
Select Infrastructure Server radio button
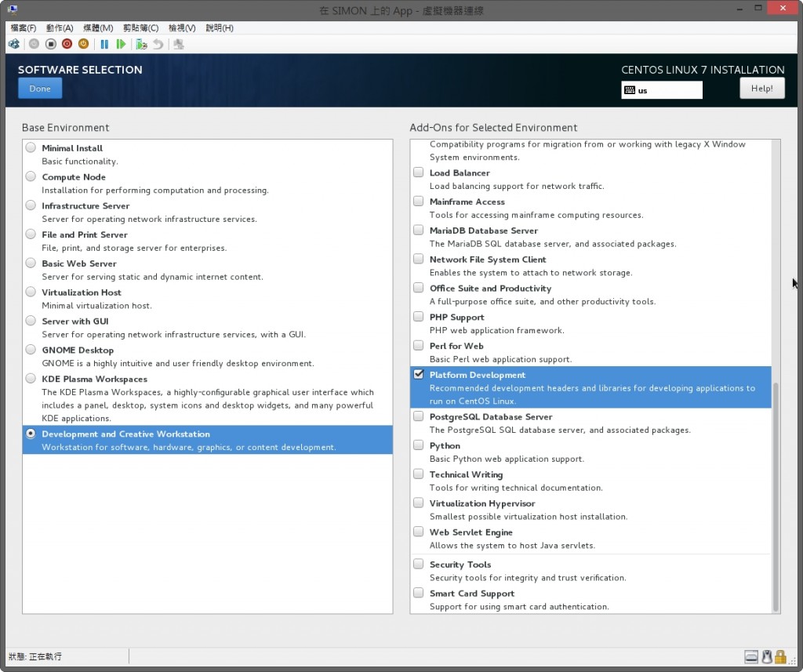pos(31,205)
